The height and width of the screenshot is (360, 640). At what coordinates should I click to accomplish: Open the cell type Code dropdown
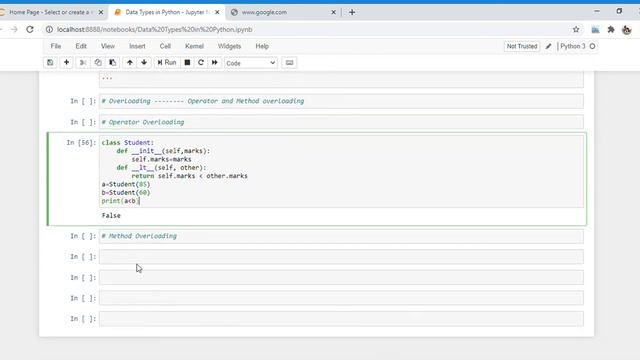pos(251,63)
